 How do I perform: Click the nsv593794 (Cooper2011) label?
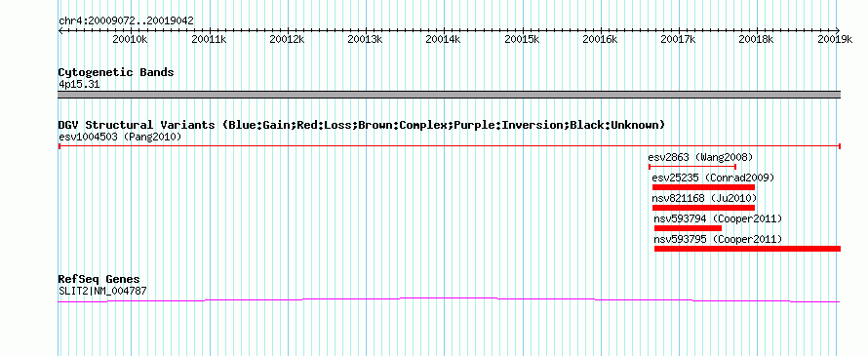tap(718, 218)
